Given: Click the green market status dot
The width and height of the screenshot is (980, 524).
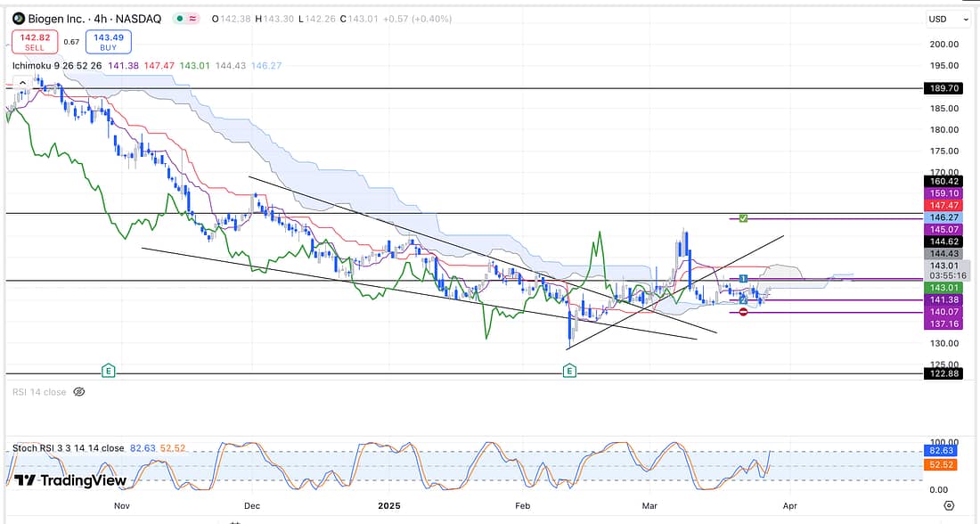Looking at the screenshot, I should [x=180, y=19].
